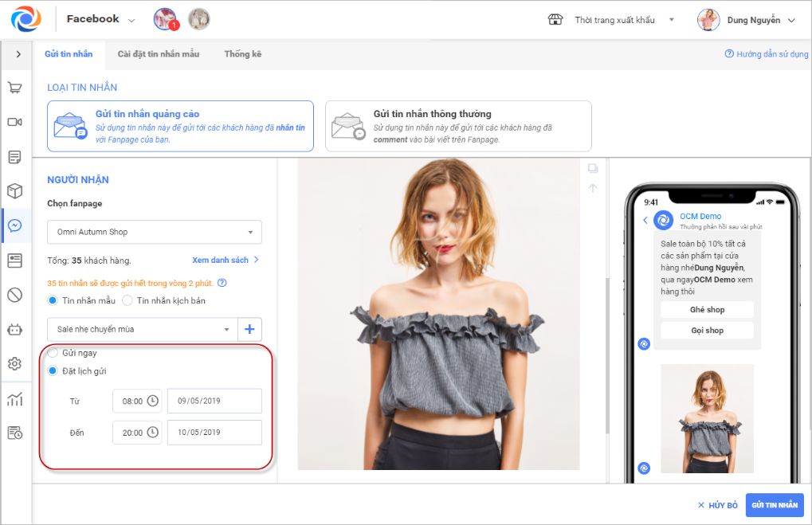Click the LOẠI TIN NHẮN heading

[82, 88]
